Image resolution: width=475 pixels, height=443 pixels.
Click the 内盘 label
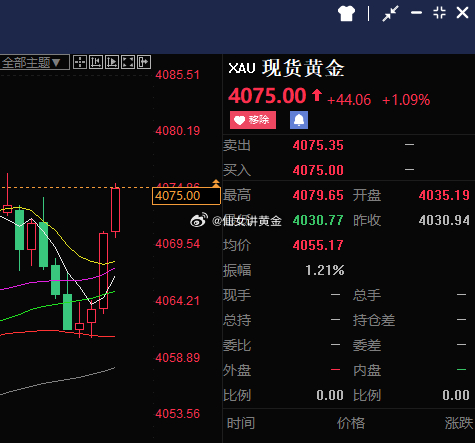tap(367, 370)
